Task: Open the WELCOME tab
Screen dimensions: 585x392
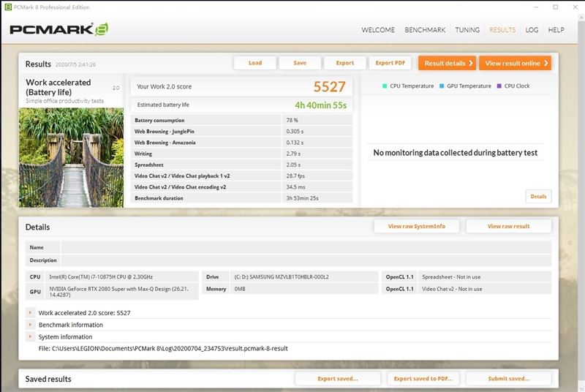Action: coord(378,30)
